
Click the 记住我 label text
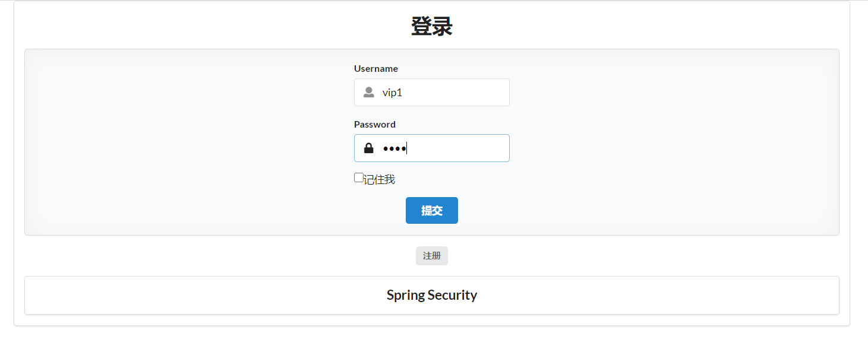coord(379,179)
